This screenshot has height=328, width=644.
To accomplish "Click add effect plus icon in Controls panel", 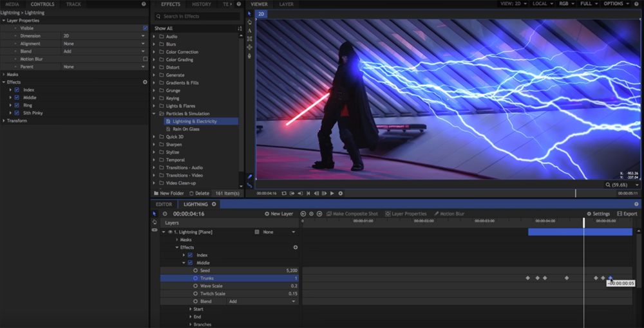I will 145,82.
